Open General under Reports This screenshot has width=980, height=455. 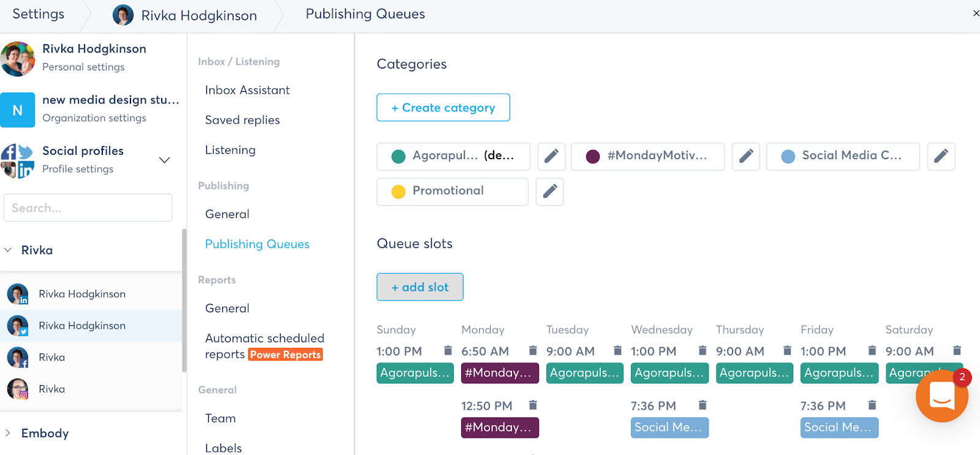pyautogui.click(x=227, y=309)
